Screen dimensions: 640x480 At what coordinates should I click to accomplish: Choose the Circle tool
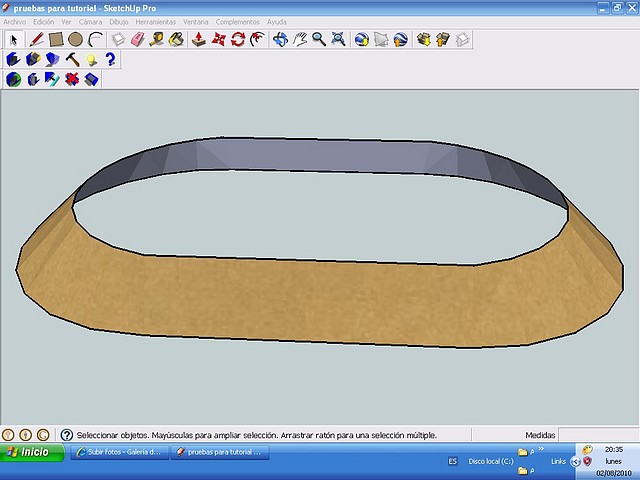point(76,40)
